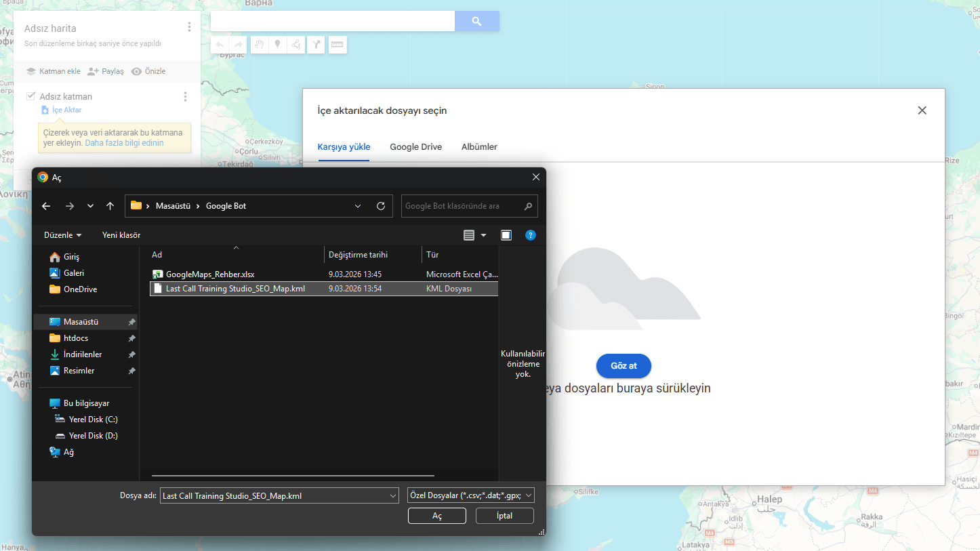980x551 pixels.
Task: Select the add marker tool
Action: click(x=277, y=45)
